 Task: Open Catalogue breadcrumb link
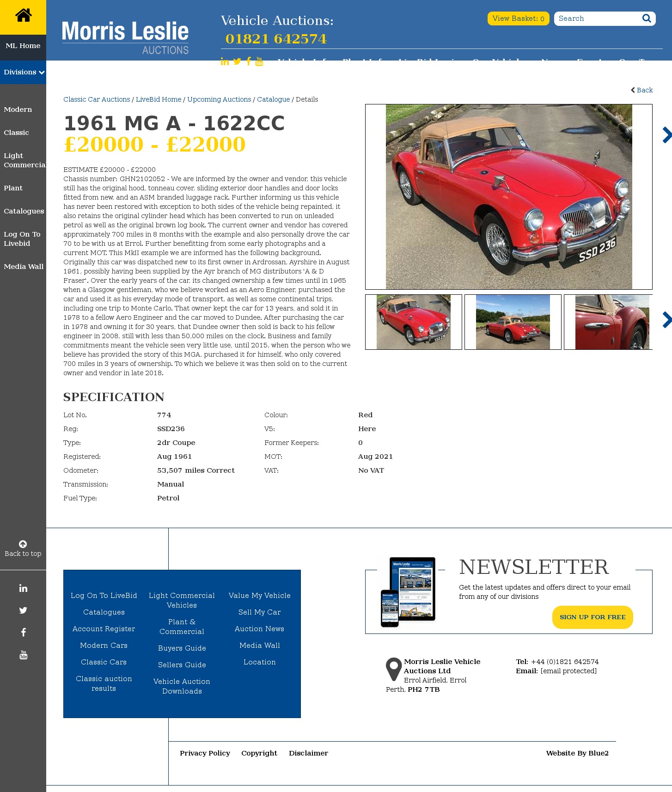coord(274,99)
